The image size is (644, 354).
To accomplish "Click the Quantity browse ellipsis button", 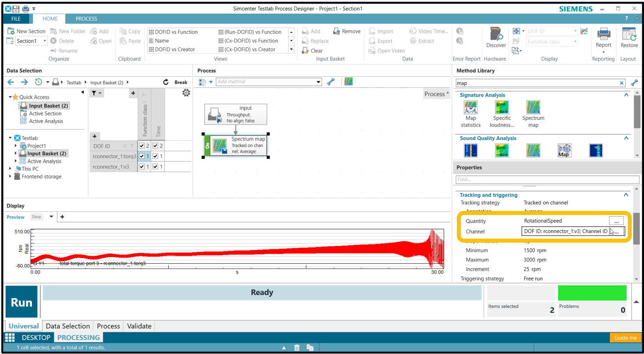I will (616, 221).
